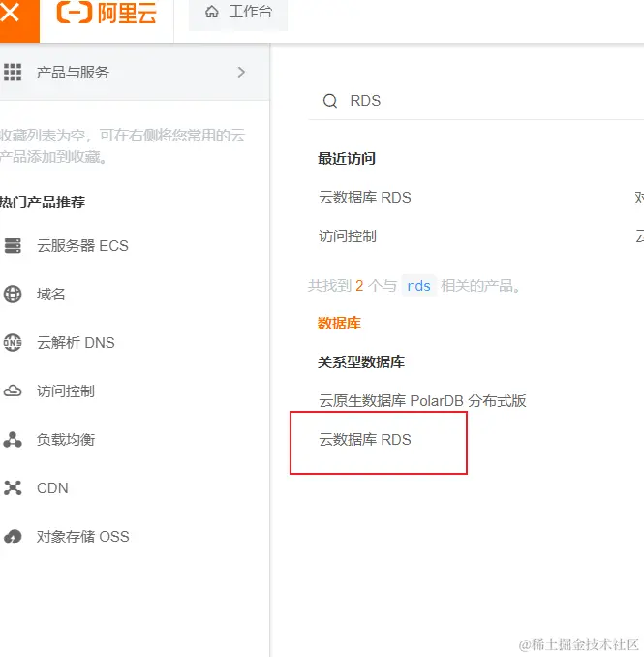Open the 工作台 home tab
This screenshot has width=644, height=657.
[x=238, y=13]
